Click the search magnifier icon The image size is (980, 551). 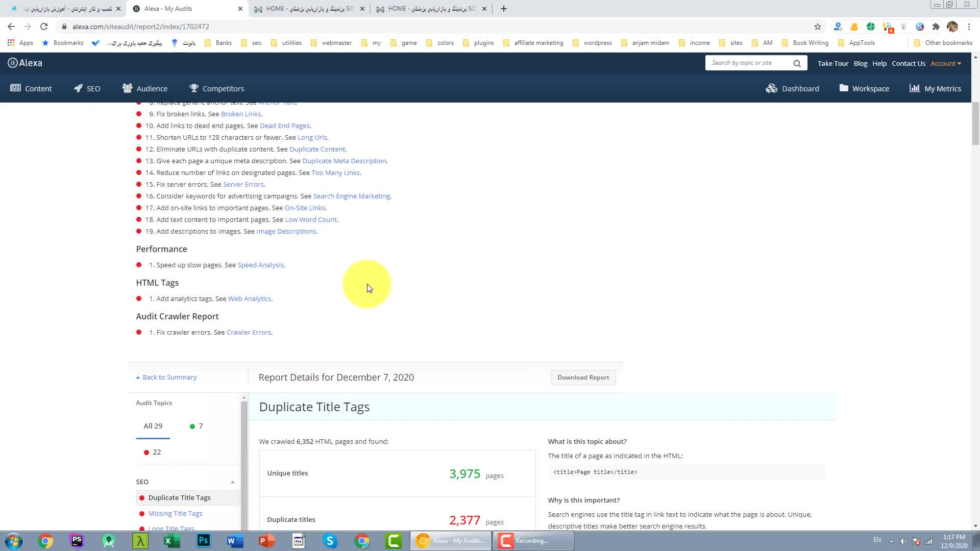point(797,63)
